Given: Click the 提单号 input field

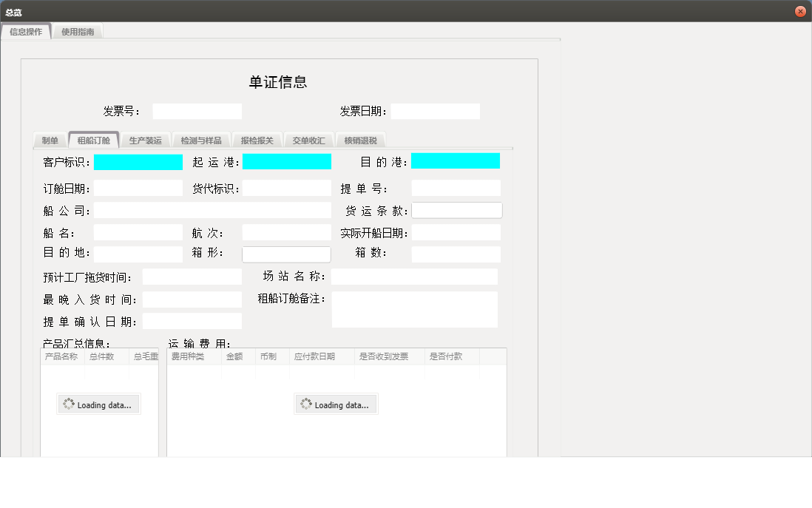Looking at the screenshot, I should click(456, 187).
